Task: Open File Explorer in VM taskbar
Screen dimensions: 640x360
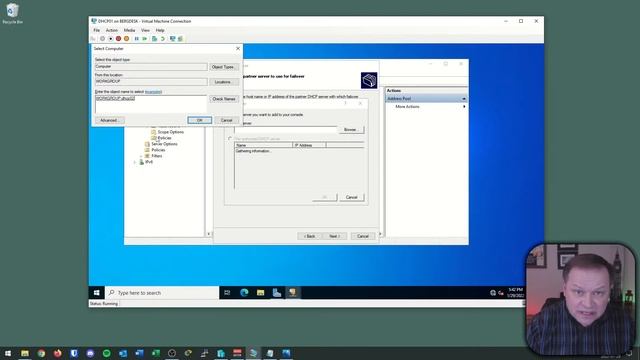Action: 260,293
